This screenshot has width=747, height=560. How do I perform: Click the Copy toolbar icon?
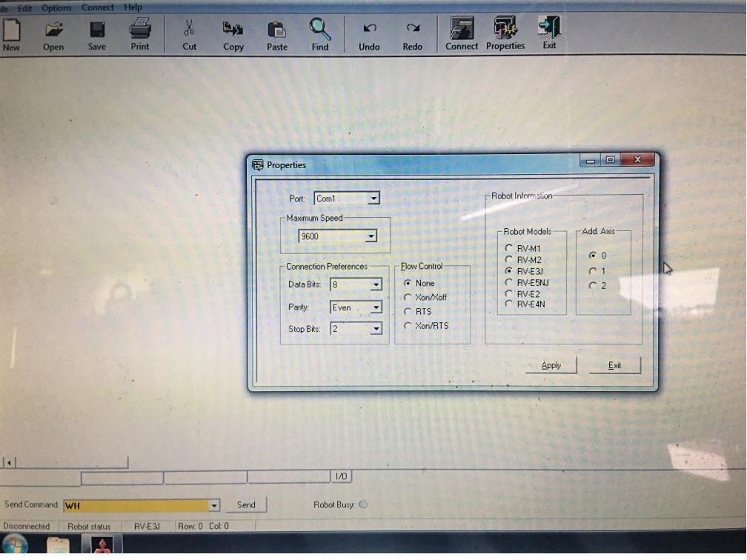point(233,30)
